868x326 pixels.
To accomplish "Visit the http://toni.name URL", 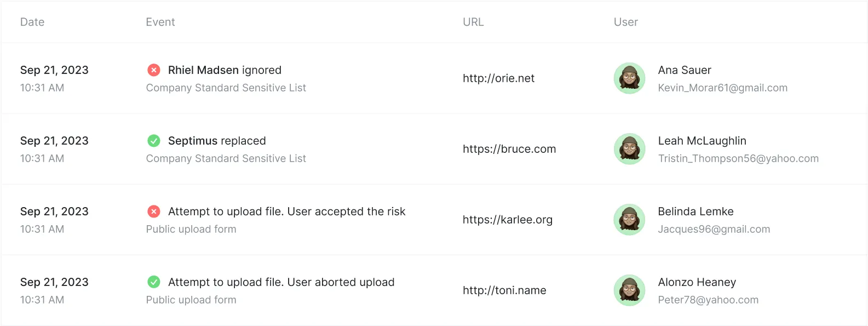I will point(504,290).
